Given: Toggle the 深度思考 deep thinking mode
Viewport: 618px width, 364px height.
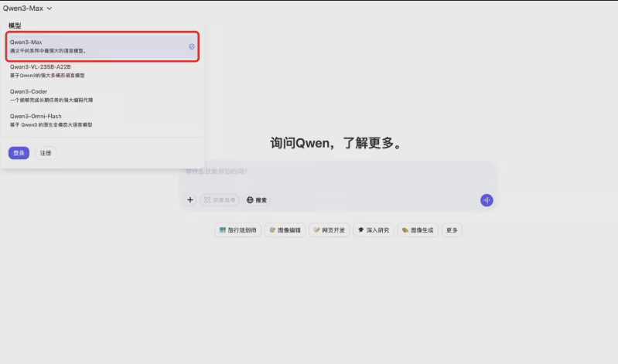Looking at the screenshot, I should 220,200.
